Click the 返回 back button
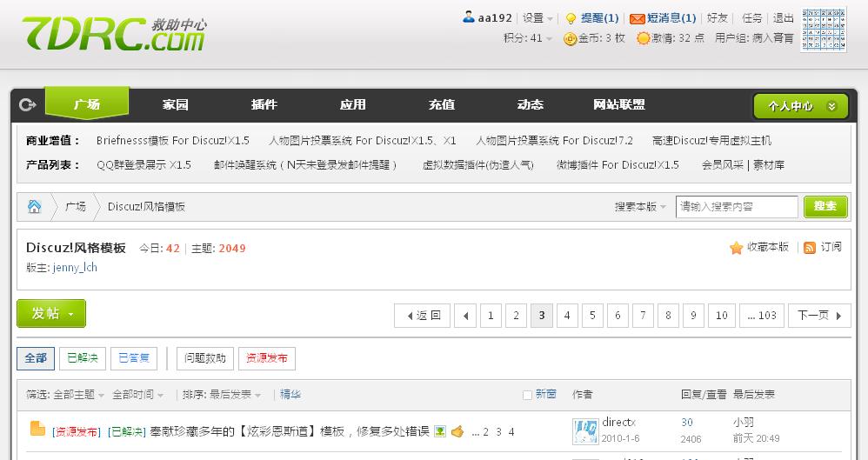 pyautogui.click(x=423, y=316)
